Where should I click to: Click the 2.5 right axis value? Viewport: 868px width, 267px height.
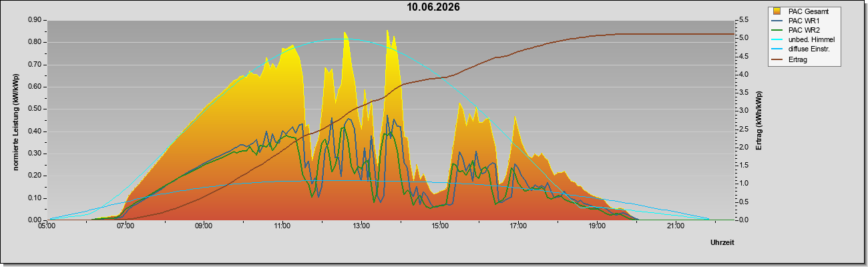coord(742,129)
